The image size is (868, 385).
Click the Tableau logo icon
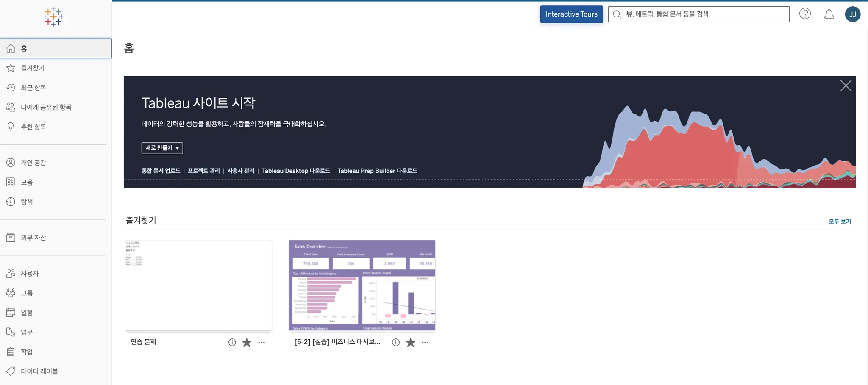click(x=53, y=17)
